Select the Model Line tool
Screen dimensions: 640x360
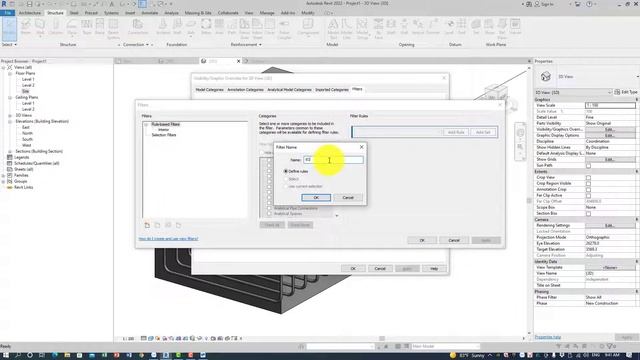click(x=347, y=29)
